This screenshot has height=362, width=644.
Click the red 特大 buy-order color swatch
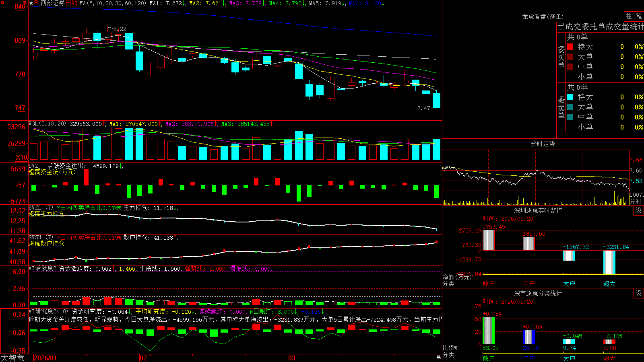570,47
